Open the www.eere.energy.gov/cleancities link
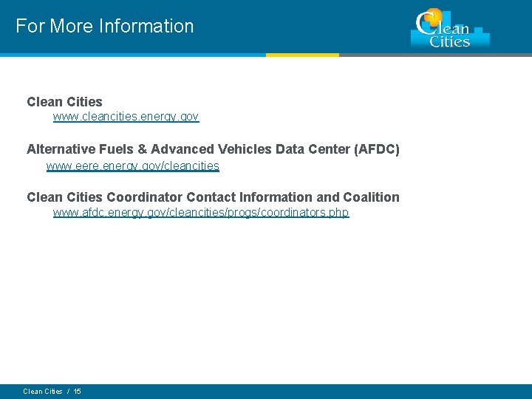Viewport: 532px width, 399px height. pyautogui.click(x=133, y=166)
